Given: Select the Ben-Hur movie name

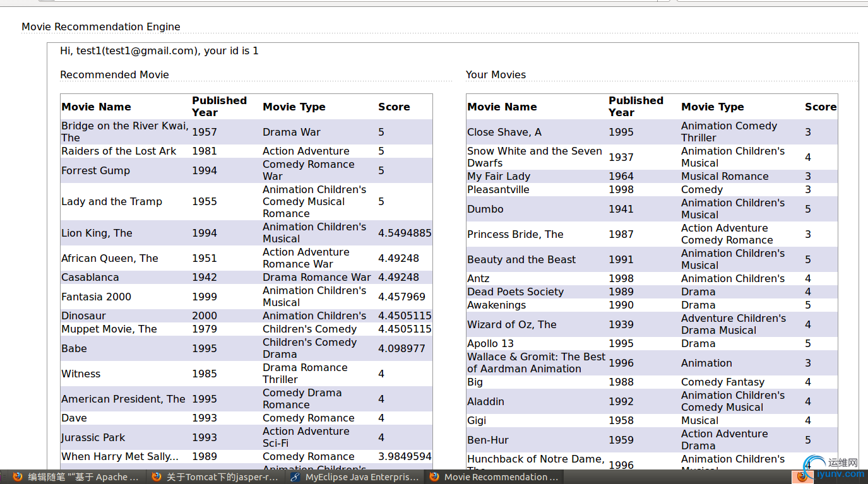Looking at the screenshot, I should coord(488,440).
